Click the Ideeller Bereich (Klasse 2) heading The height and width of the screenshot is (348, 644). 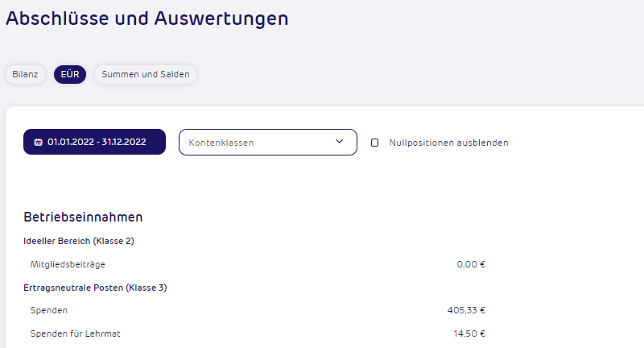79,241
